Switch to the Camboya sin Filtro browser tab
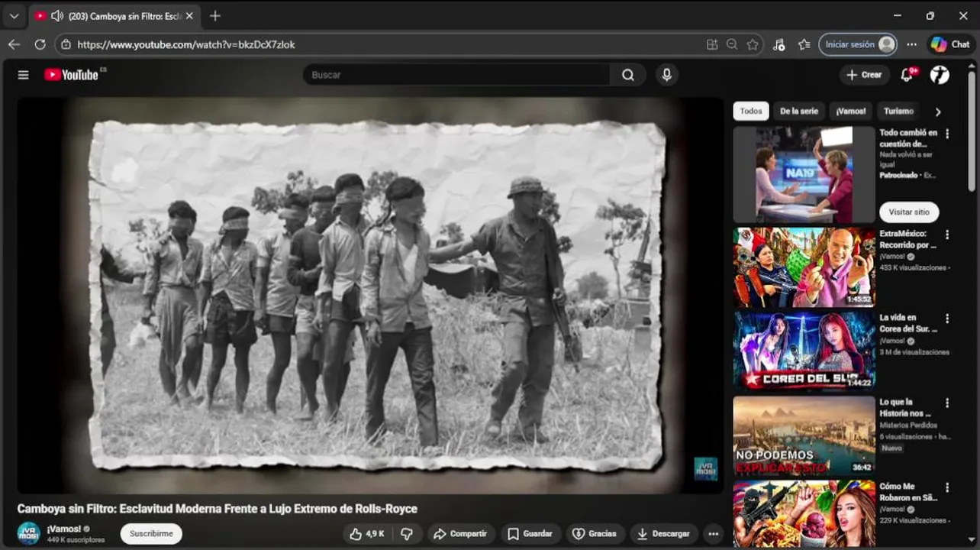 coord(114,15)
